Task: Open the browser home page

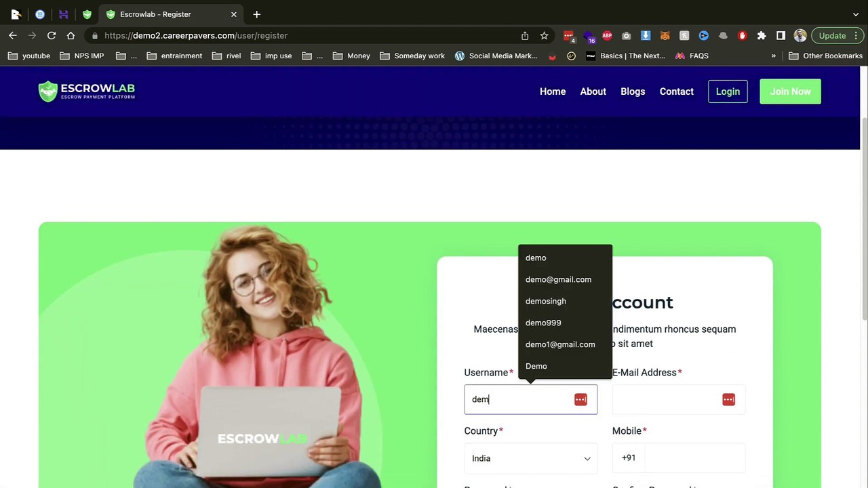Action: pyautogui.click(x=71, y=35)
